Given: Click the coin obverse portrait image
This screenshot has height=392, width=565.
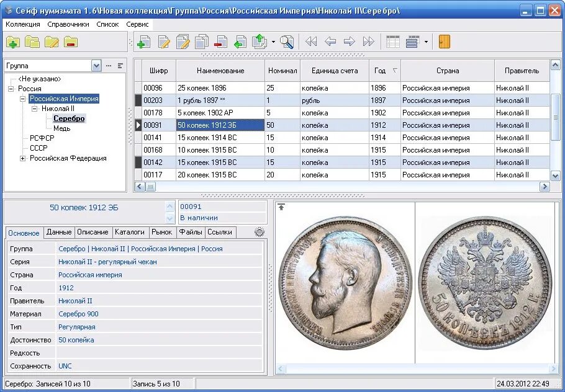Looking at the screenshot, I should coord(346,283).
